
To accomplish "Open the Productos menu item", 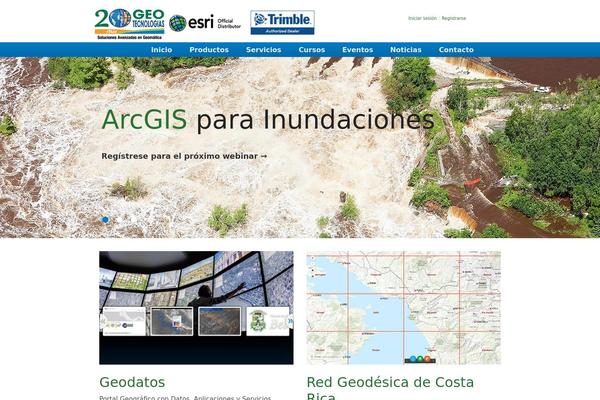I will click(x=209, y=50).
